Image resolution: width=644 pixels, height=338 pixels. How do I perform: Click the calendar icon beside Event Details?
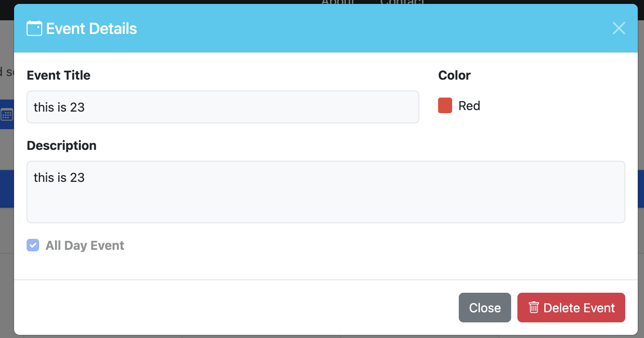34,28
